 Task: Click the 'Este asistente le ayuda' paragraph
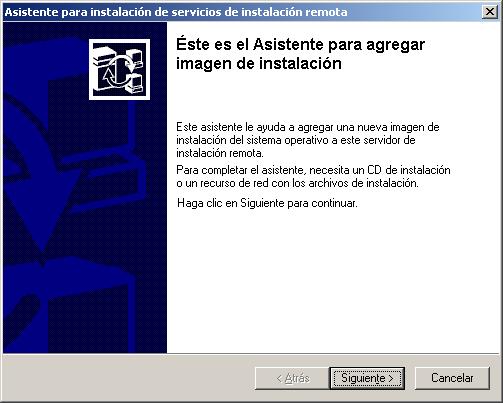pos(308,140)
